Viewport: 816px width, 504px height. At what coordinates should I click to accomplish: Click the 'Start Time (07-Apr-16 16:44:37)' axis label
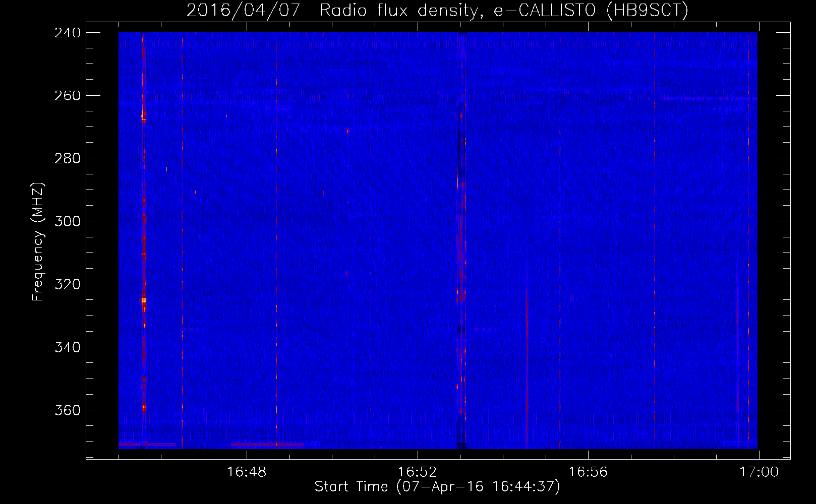coord(437,487)
